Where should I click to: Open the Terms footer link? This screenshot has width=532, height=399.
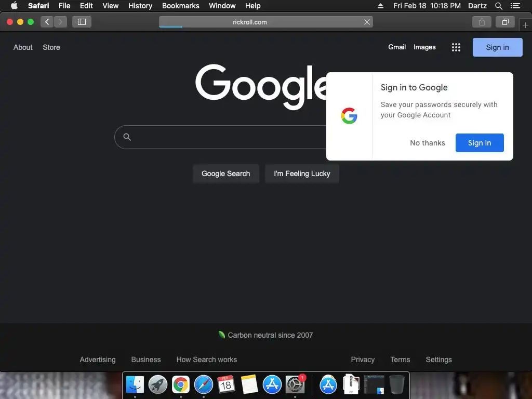tap(400, 360)
